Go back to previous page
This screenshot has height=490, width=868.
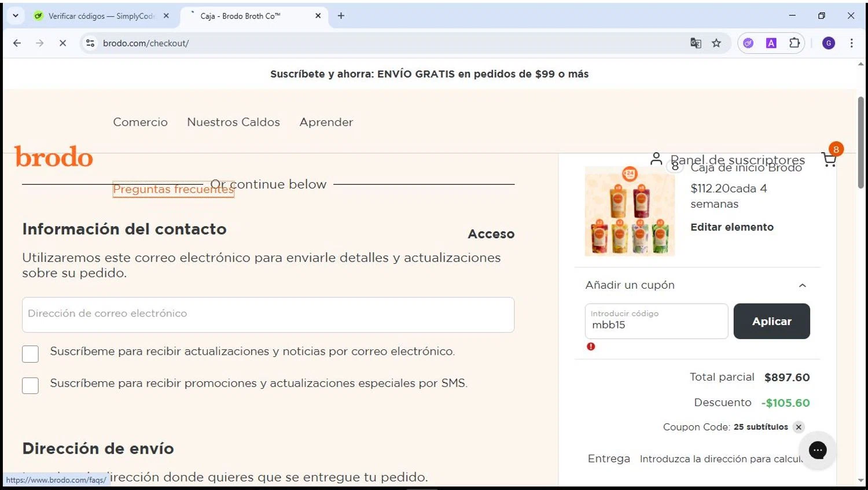pos(17,43)
